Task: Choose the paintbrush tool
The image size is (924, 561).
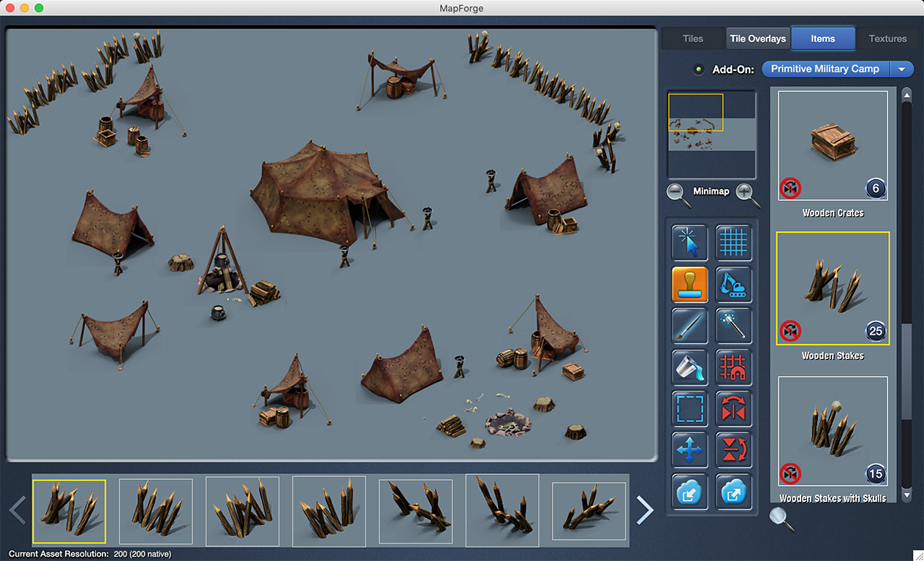Action: pyautogui.click(x=689, y=326)
